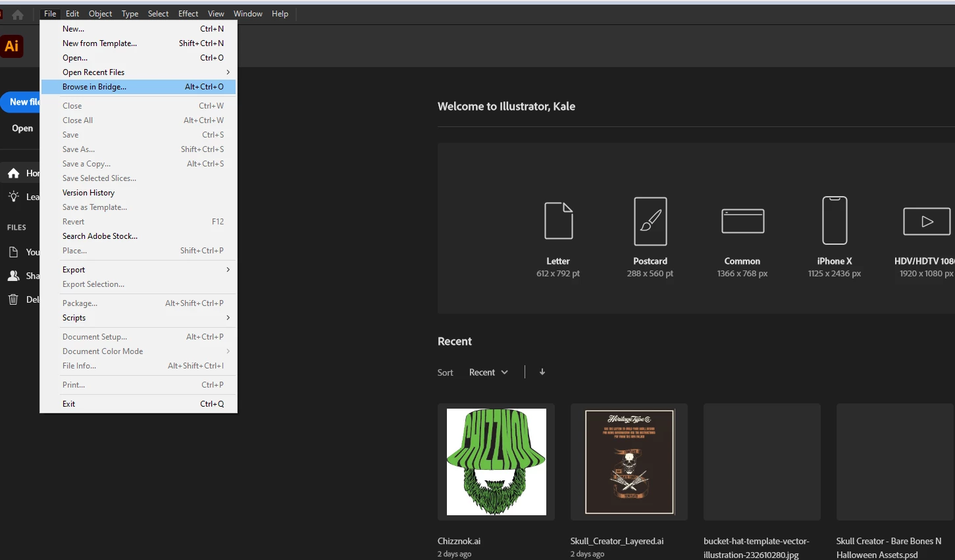
Task: Click bucket-hat-template-vector file name
Action: pos(756,547)
